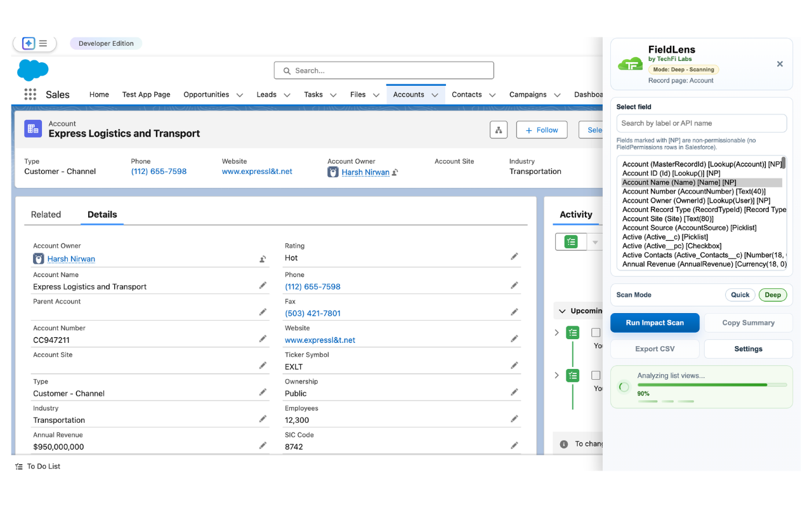Edit the Details Website field via its pencil icon

pyautogui.click(x=514, y=339)
